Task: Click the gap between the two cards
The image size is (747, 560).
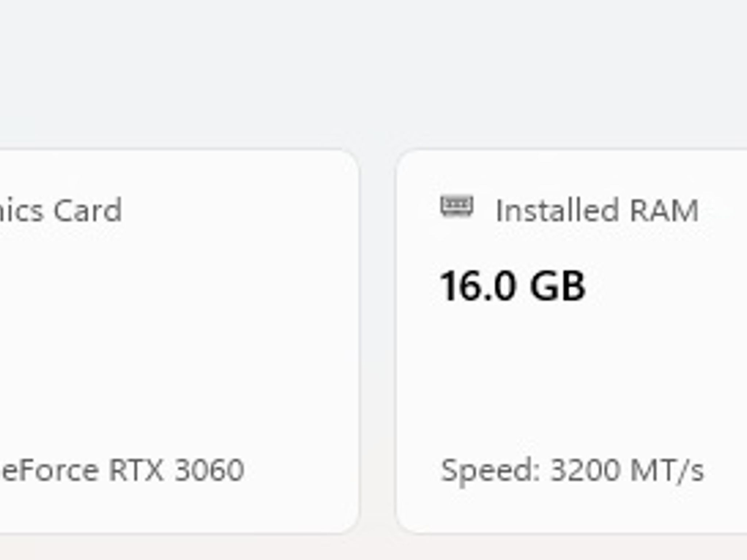Action: pyautogui.click(x=378, y=341)
